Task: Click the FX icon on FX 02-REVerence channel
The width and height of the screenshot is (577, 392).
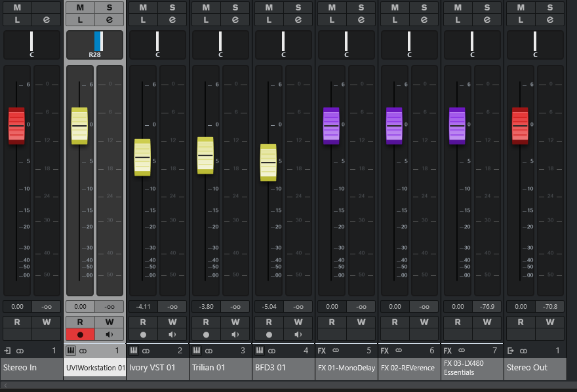Action: pyautogui.click(x=384, y=351)
